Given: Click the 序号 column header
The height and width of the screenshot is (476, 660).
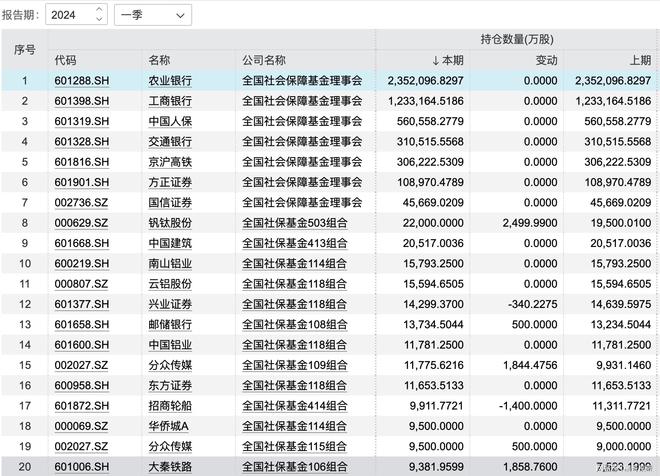Looking at the screenshot, I should click(x=24, y=50).
